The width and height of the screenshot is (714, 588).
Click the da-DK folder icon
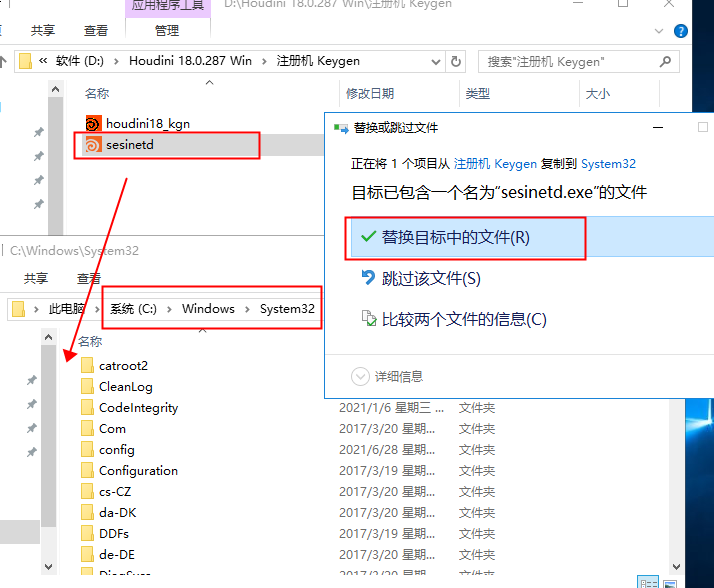pyautogui.click(x=87, y=512)
